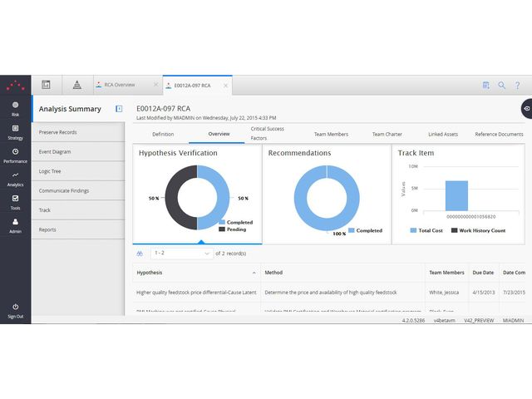Open the help question mark icon
This screenshot has width=532, height=399.
click(x=518, y=85)
